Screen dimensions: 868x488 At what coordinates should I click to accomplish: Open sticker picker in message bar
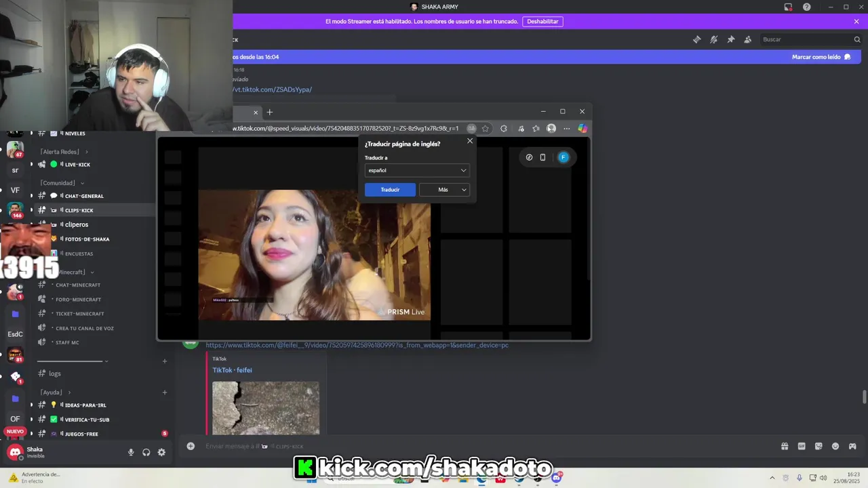point(818,446)
